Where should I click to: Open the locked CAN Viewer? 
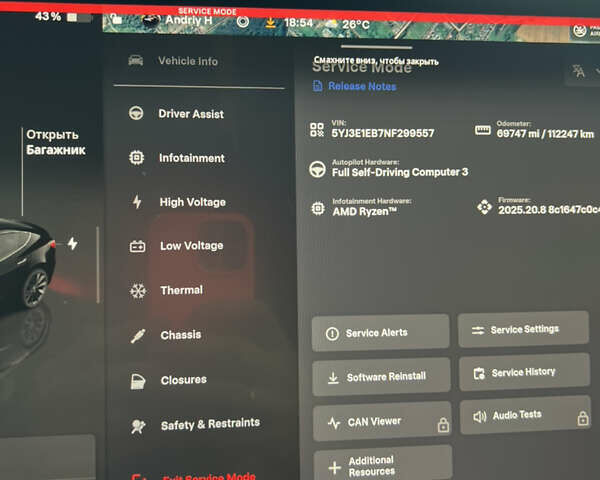click(382, 421)
